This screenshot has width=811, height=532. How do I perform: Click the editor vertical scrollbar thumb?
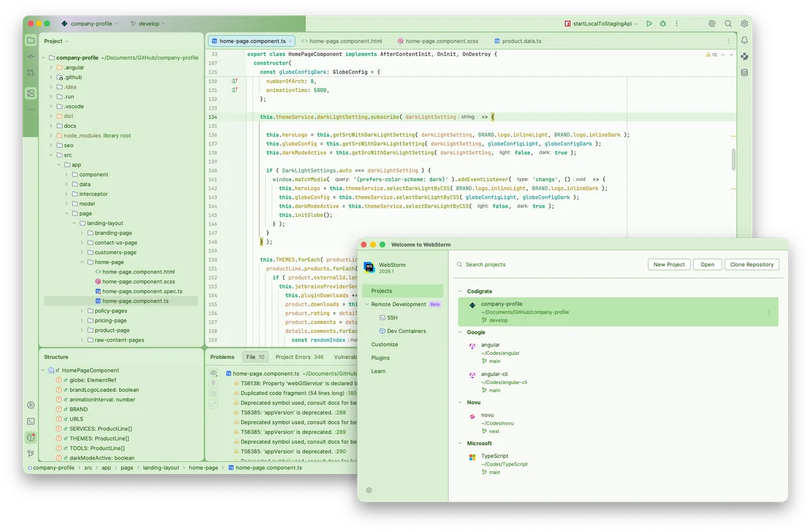733,159
